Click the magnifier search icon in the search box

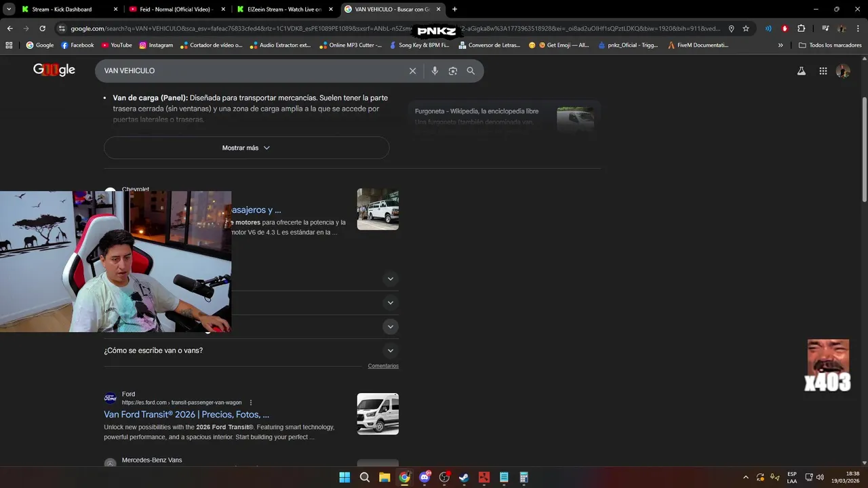click(x=471, y=71)
